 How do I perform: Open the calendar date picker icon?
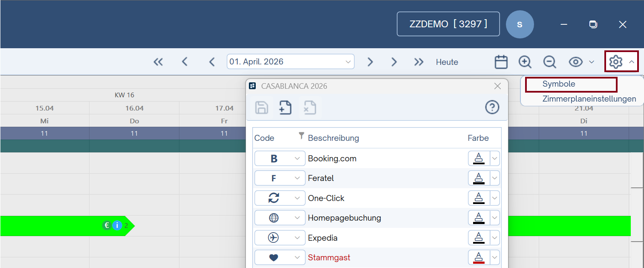[x=501, y=62]
